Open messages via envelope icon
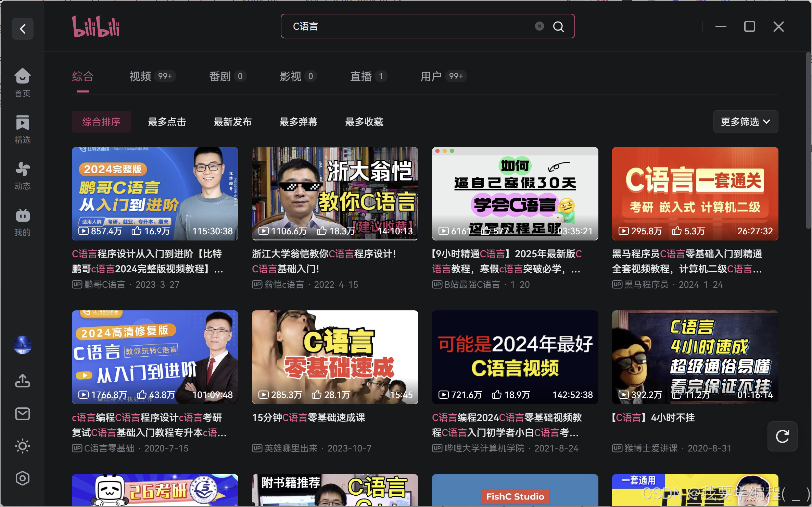 click(x=23, y=414)
